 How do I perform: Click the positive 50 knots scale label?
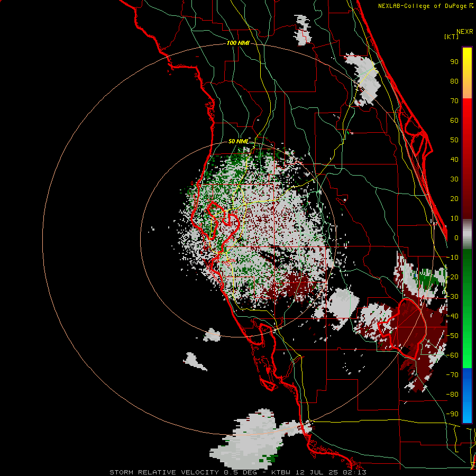[454, 140]
